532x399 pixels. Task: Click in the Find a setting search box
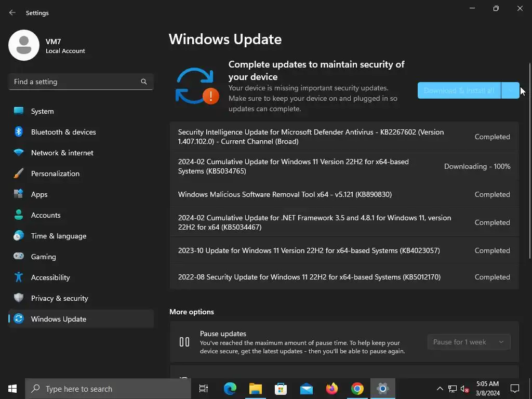[81, 82]
